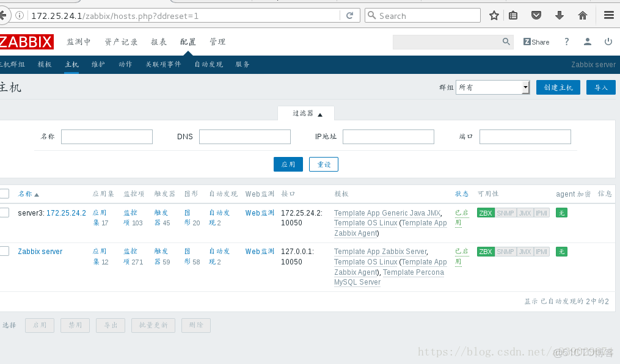
Task: Reload the page with the refresh icon
Action: pyautogui.click(x=348, y=15)
